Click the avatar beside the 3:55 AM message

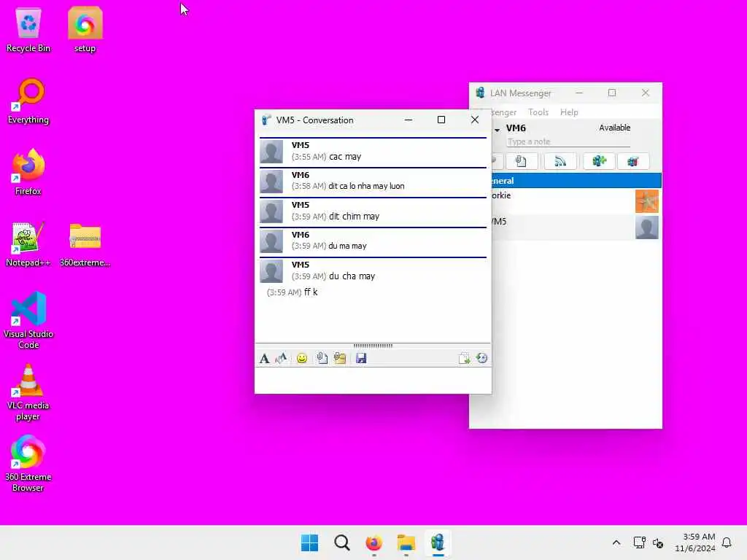click(271, 152)
